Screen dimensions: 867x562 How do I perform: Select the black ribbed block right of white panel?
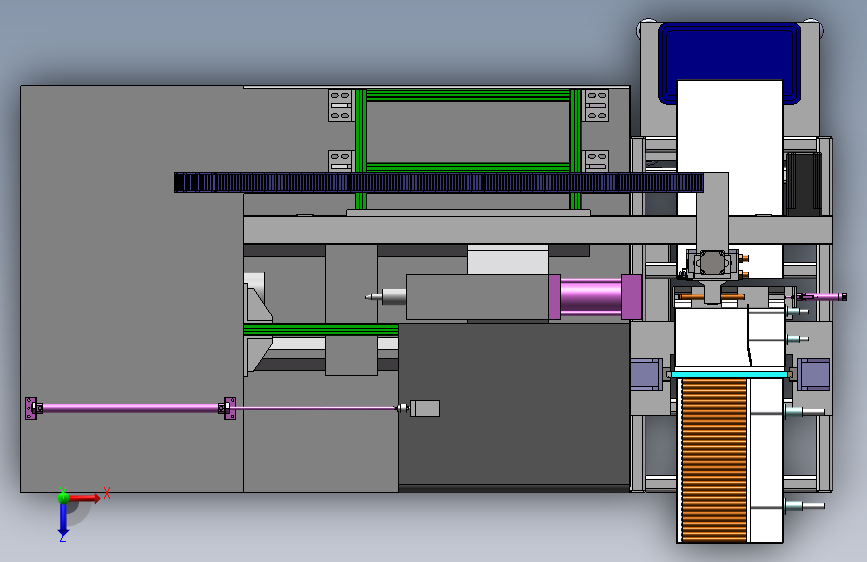803,183
